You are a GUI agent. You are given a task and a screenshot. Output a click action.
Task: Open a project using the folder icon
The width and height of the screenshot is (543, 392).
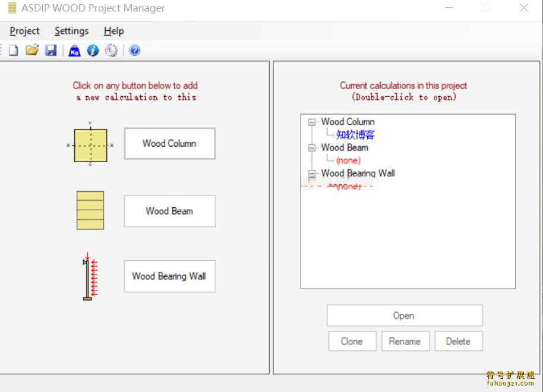tap(32, 50)
